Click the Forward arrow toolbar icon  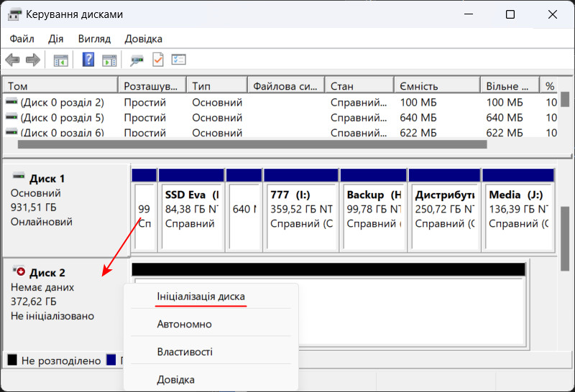[x=33, y=60]
